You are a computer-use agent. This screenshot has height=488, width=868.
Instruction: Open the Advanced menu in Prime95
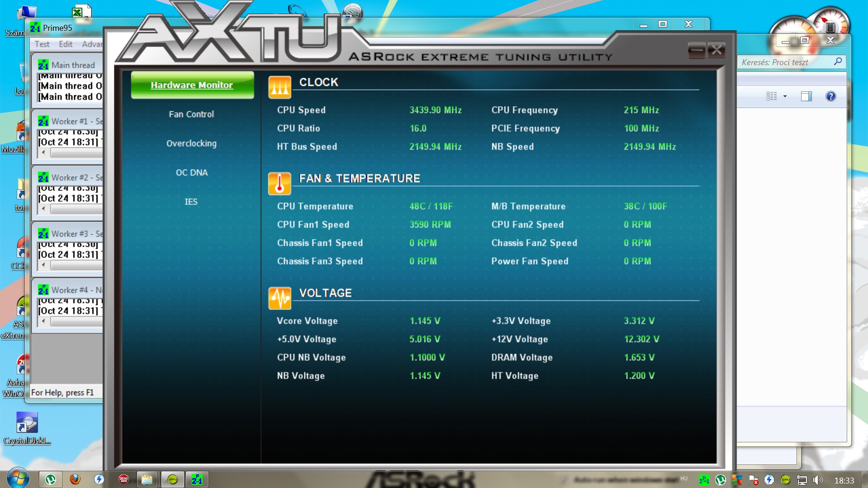coord(92,44)
